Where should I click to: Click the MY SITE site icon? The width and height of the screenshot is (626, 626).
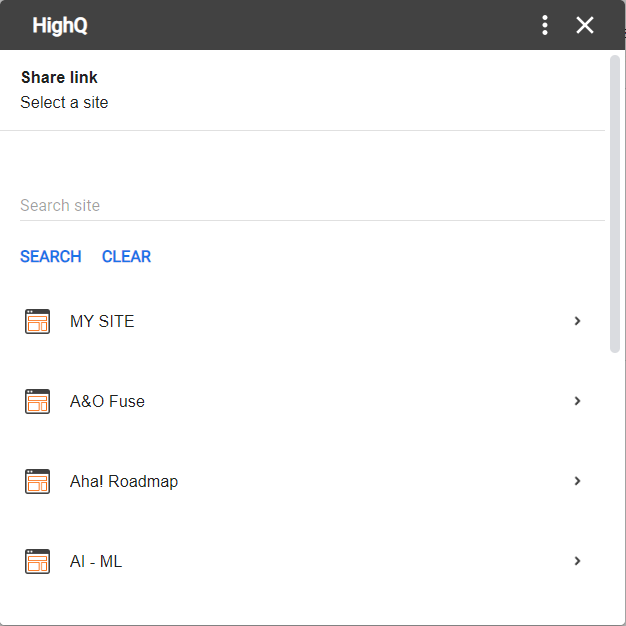coord(37,321)
